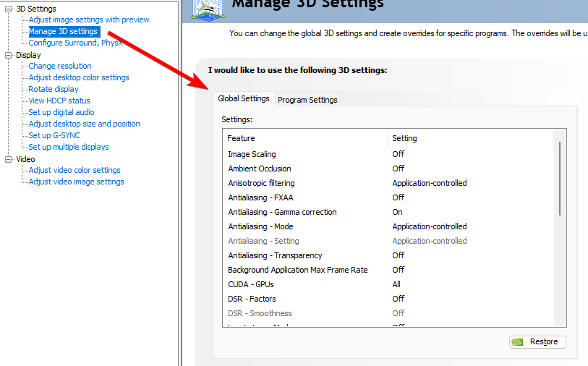
Task: Click the On value for Gamma correction
Action: pos(398,212)
